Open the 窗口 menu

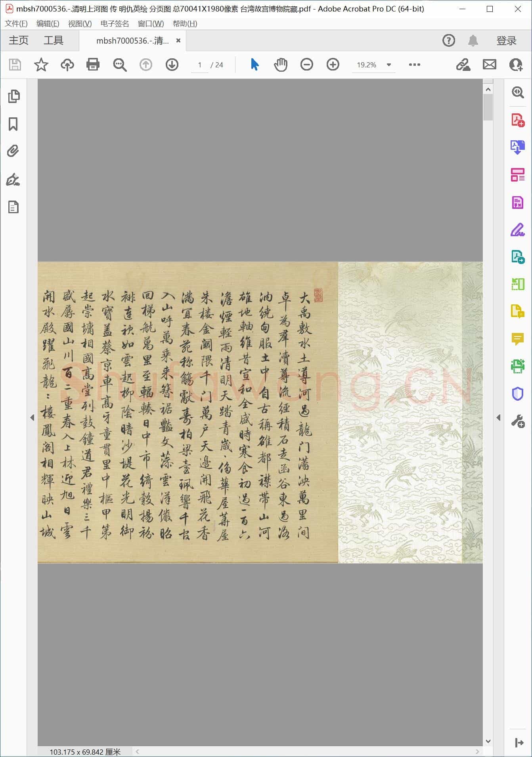[151, 23]
